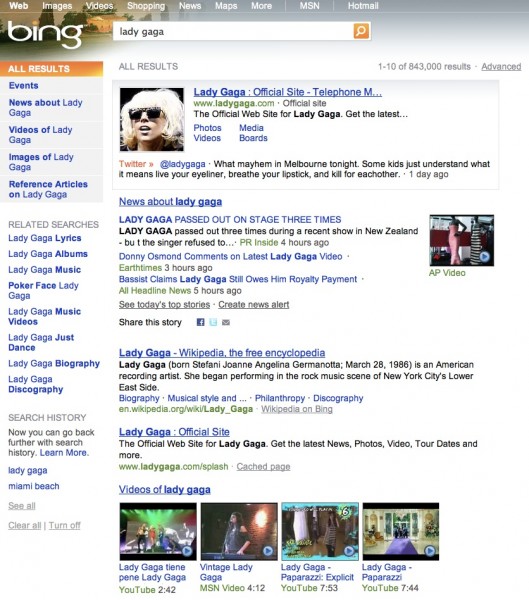Click 'Turn off' search history
The width and height of the screenshot is (529, 600).
tap(64, 525)
